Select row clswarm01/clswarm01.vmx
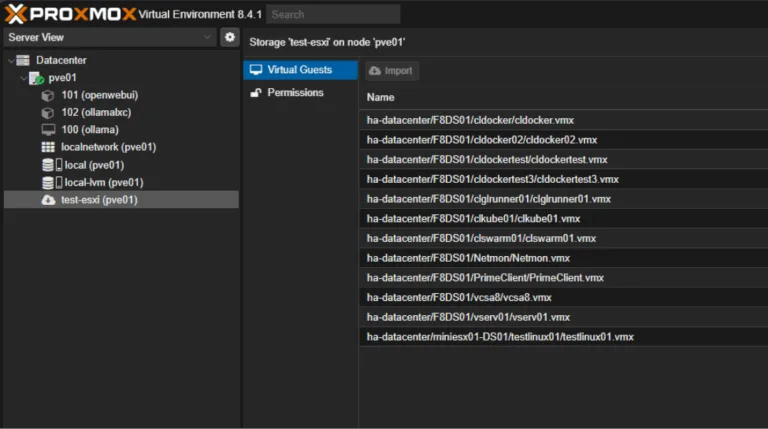768x429 pixels. 564,238
